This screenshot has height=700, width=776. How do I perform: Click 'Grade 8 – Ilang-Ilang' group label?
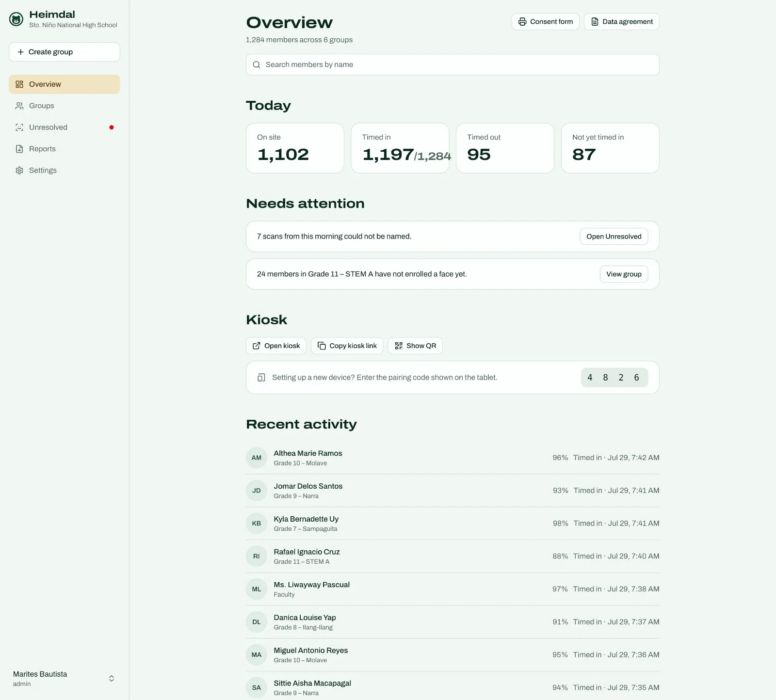[x=303, y=627]
